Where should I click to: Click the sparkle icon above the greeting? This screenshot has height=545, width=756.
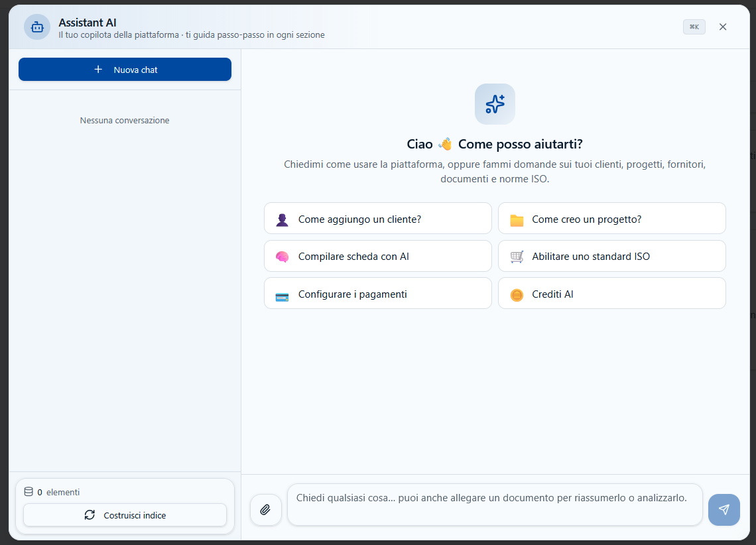click(x=495, y=104)
